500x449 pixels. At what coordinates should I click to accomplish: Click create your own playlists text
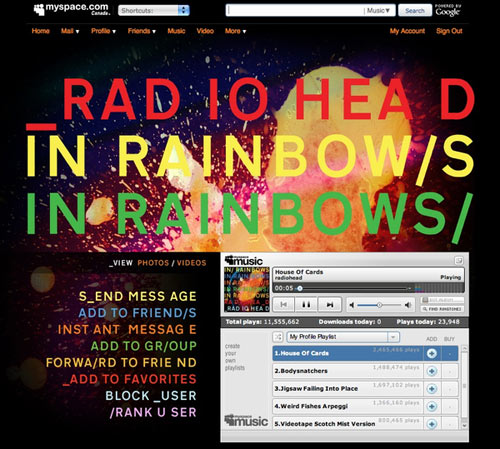(235, 357)
